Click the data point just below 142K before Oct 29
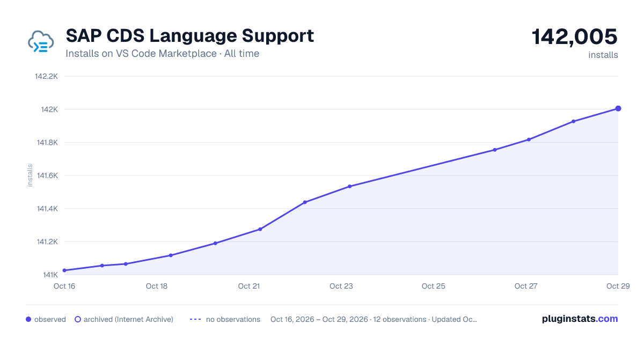Viewport: 644px width, 338px height. point(574,121)
